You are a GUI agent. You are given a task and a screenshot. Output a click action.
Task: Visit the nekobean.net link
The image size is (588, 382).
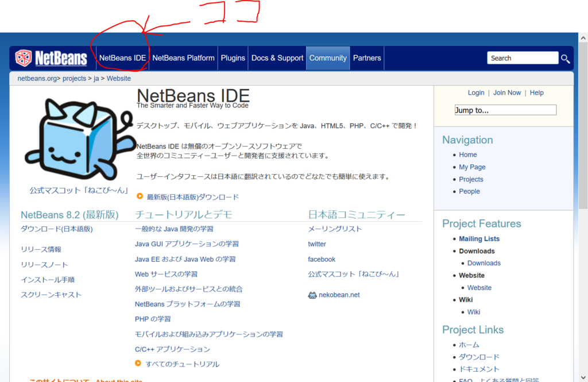click(x=339, y=295)
